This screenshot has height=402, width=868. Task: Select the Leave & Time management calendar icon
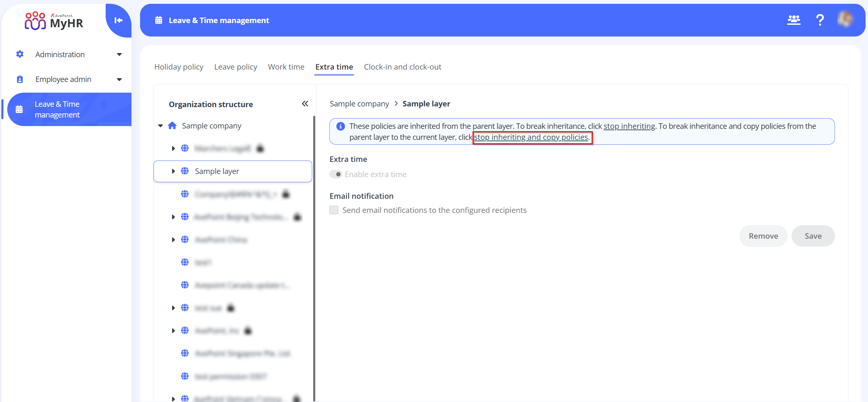click(19, 109)
